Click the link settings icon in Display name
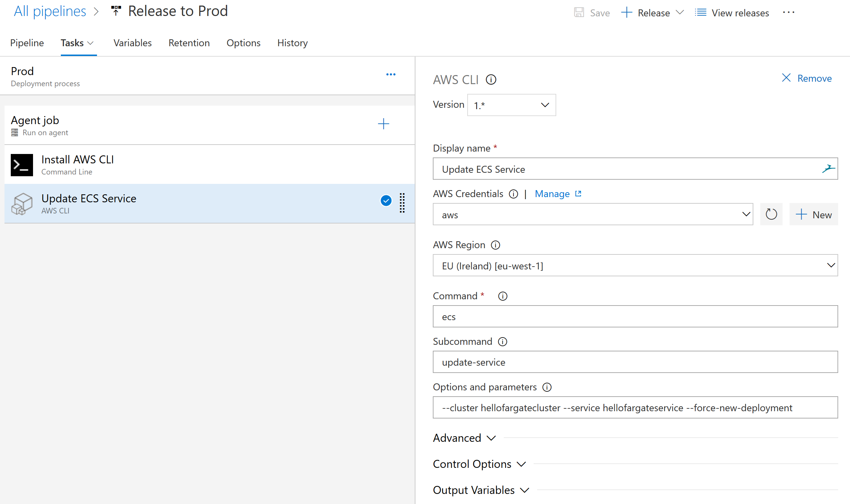850x504 pixels. coord(828,169)
